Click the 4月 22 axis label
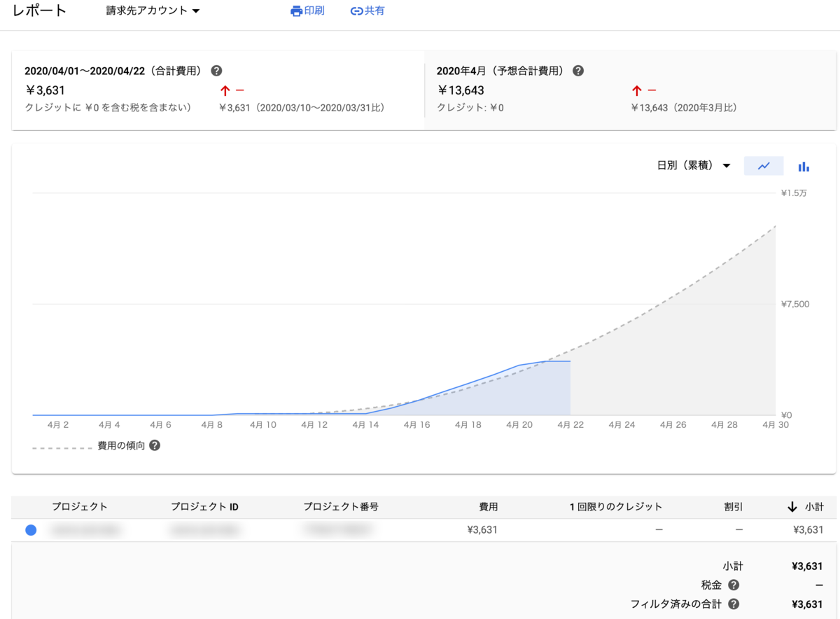 pos(569,425)
